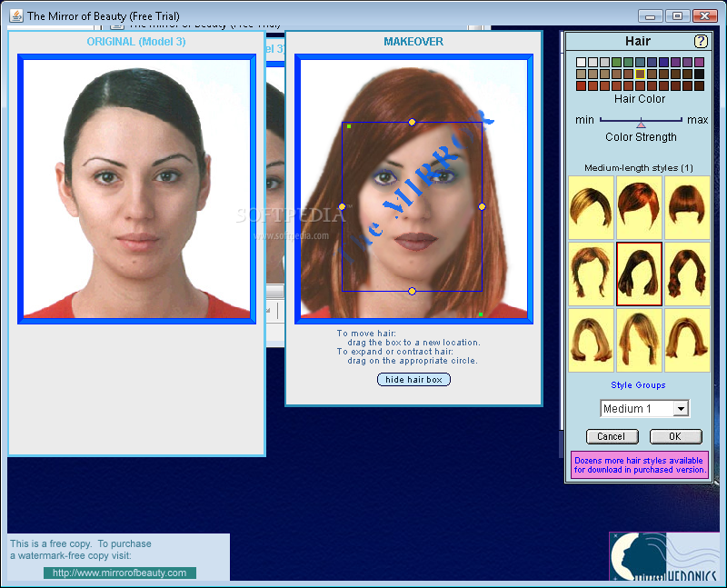
Task: Click the Style Groups label
Action: pyautogui.click(x=639, y=385)
